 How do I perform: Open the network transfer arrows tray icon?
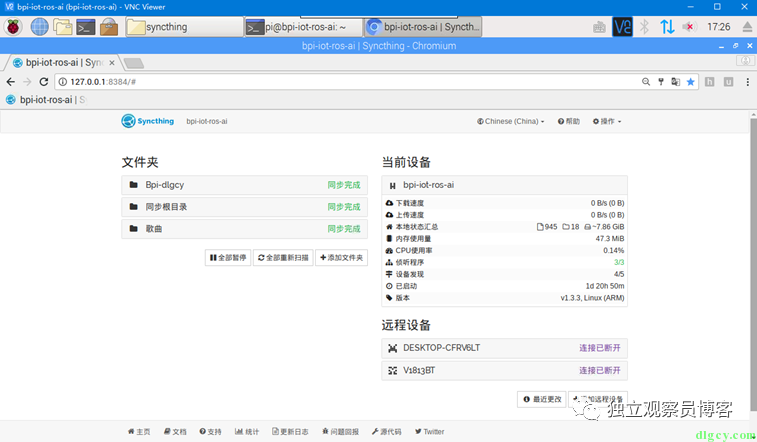667,27
